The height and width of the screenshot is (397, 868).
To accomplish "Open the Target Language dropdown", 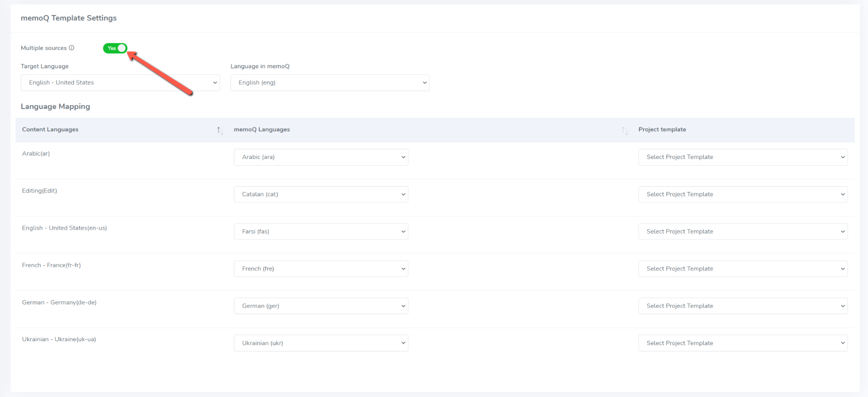I will click(x=120, y=83).
